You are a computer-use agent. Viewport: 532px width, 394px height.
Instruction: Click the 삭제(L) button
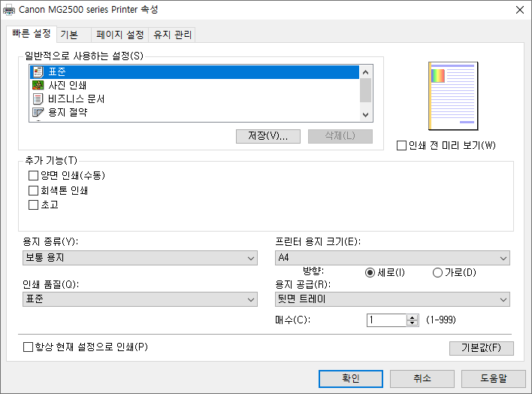340,136
